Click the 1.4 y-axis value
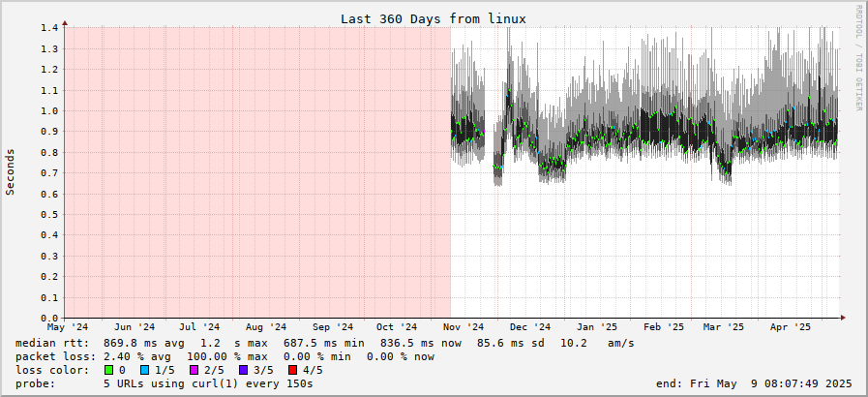This screenshot has width=868, height=397. point(49,28)
